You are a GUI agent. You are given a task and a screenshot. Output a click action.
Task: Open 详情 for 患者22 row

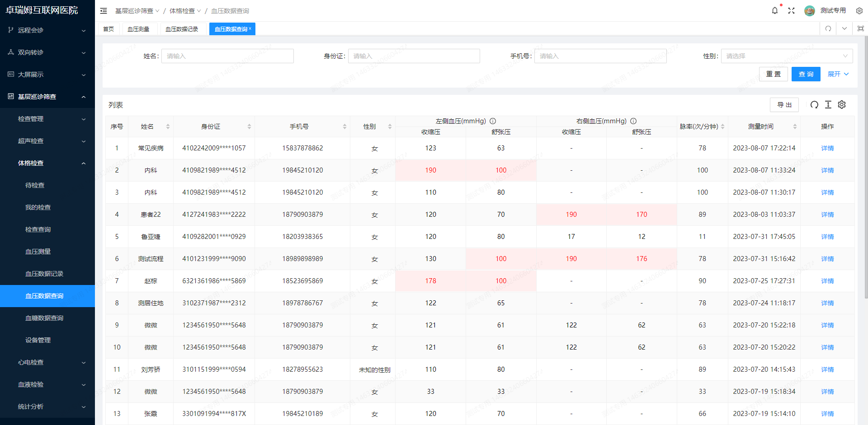tap(827, 215)
